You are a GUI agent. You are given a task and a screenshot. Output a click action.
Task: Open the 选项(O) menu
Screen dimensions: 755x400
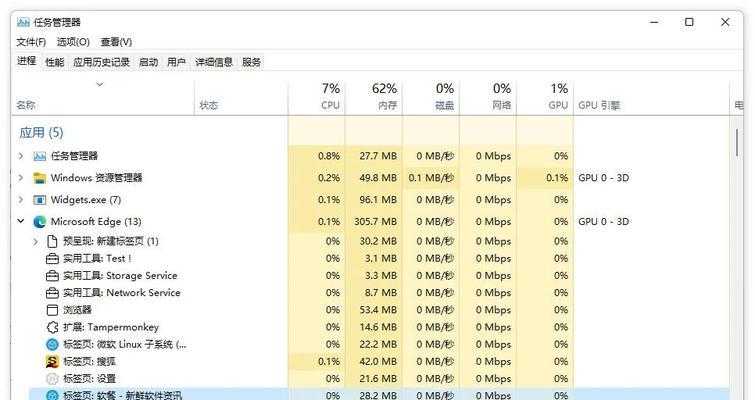click(x=73, y=42)
